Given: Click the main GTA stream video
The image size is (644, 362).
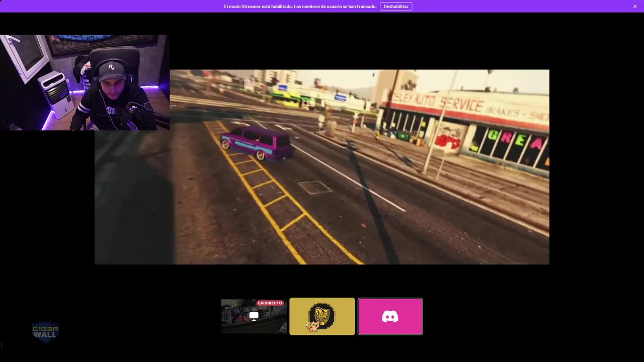Looking at the screenshot, I should click(x=322, y=167).
